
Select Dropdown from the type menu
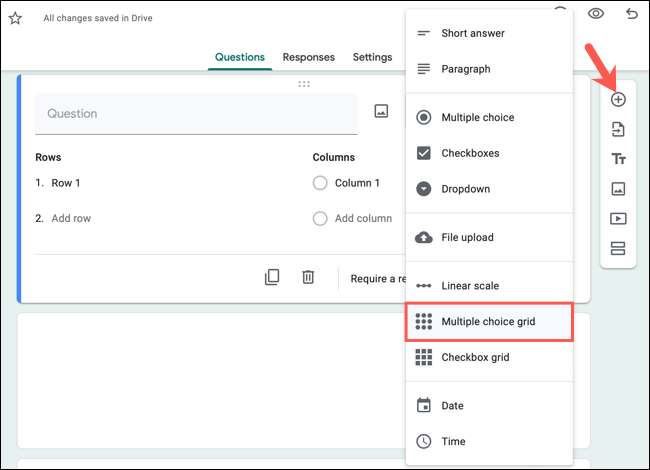pos(490,189)
